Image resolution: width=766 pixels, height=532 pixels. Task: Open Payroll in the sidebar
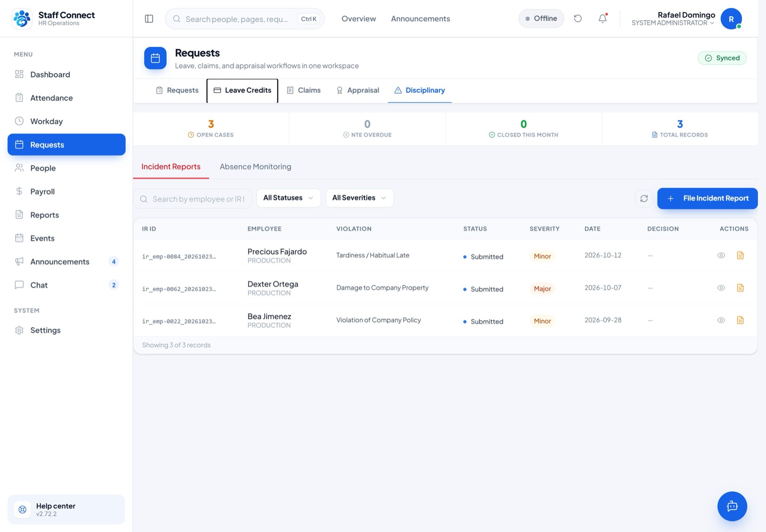67,192
